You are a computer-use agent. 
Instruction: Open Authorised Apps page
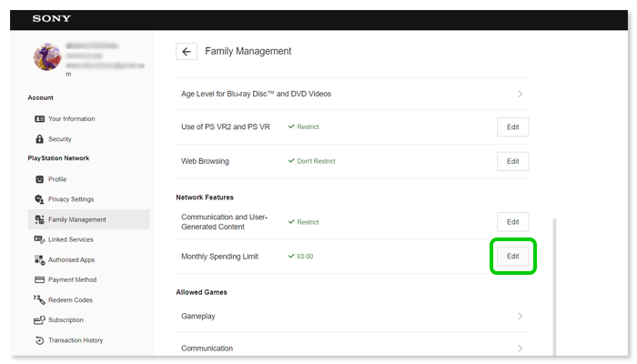tap(72, 259)
